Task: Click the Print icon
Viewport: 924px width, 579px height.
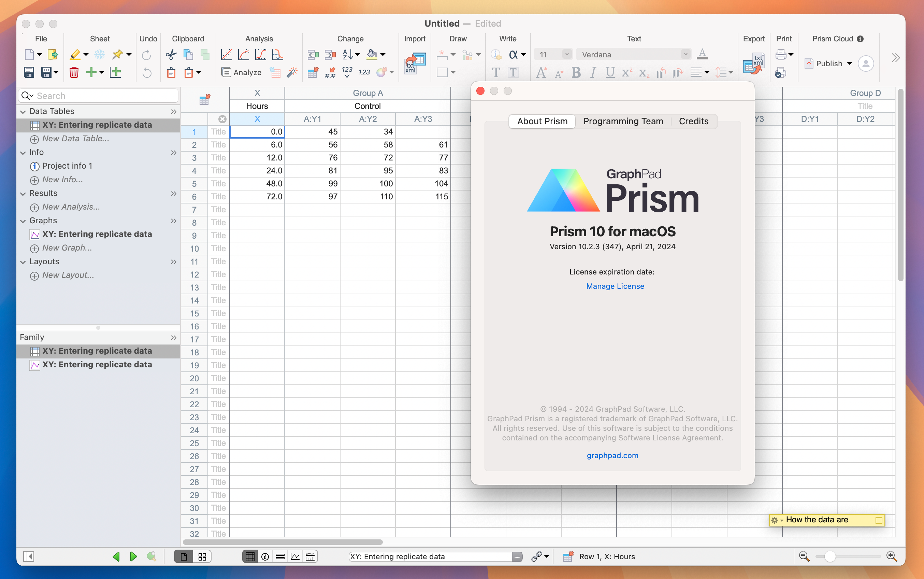Action: pos(781,54)
